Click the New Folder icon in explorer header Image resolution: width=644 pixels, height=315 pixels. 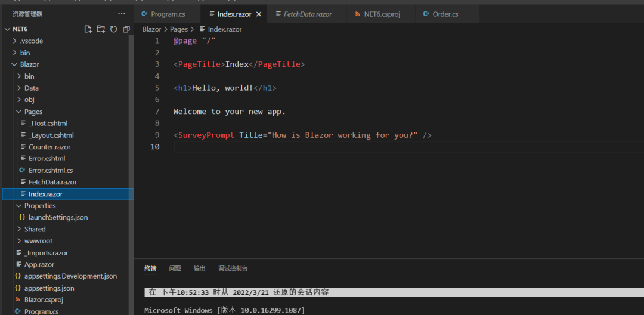101,29
